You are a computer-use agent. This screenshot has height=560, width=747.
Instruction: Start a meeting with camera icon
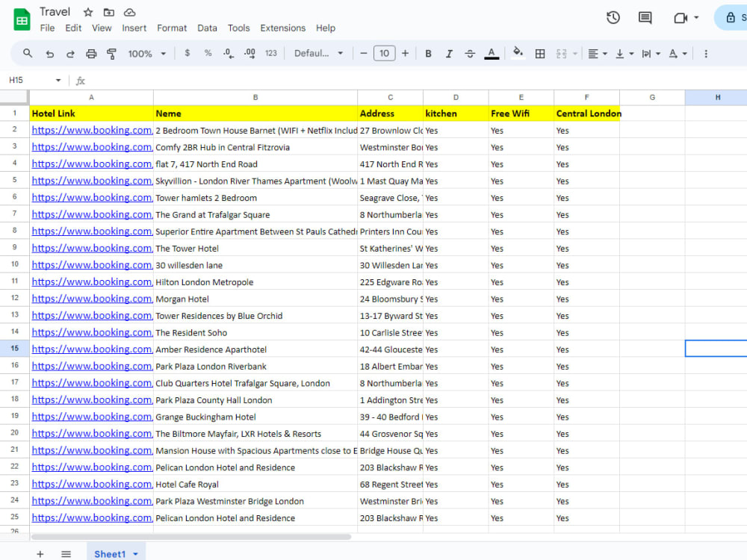click(x=681, y=18)
